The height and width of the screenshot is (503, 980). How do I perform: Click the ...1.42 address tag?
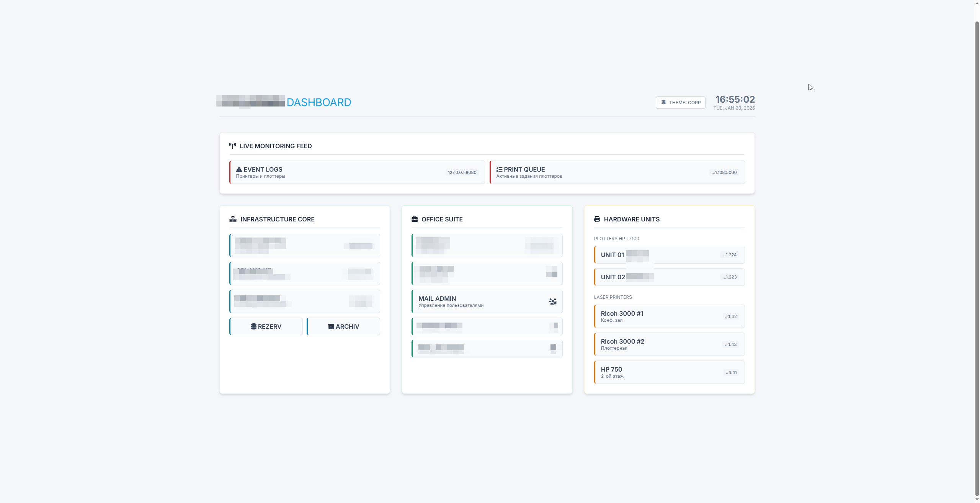tap(730, 316)
